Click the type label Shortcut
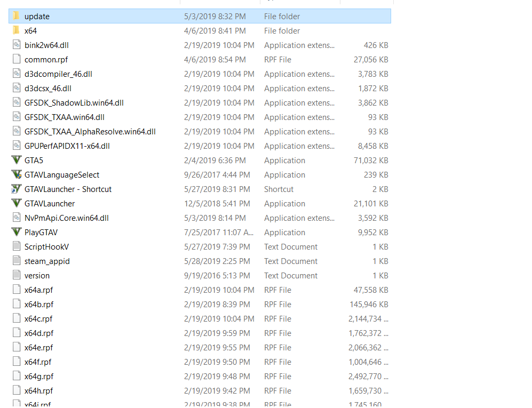 point(279,189)
